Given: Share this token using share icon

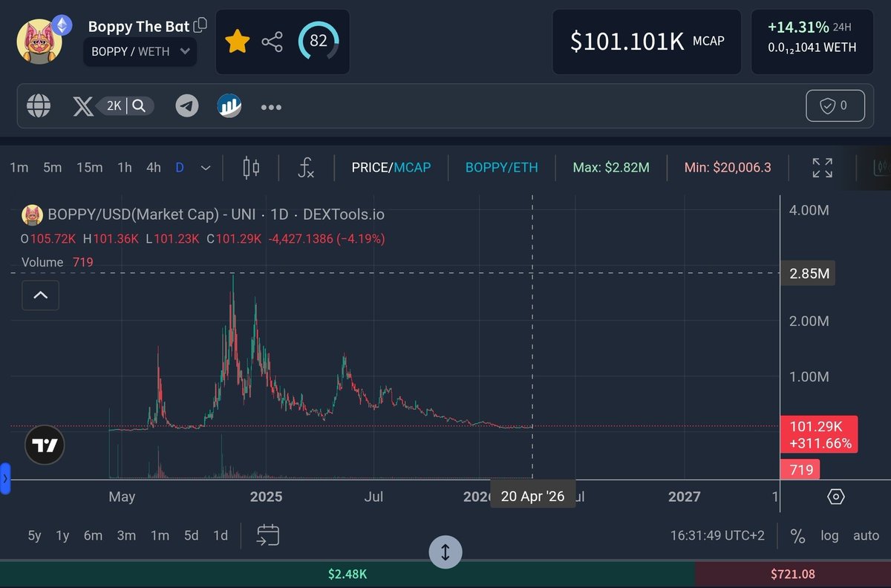Looking at the screenshot, I should pos(272,42).
